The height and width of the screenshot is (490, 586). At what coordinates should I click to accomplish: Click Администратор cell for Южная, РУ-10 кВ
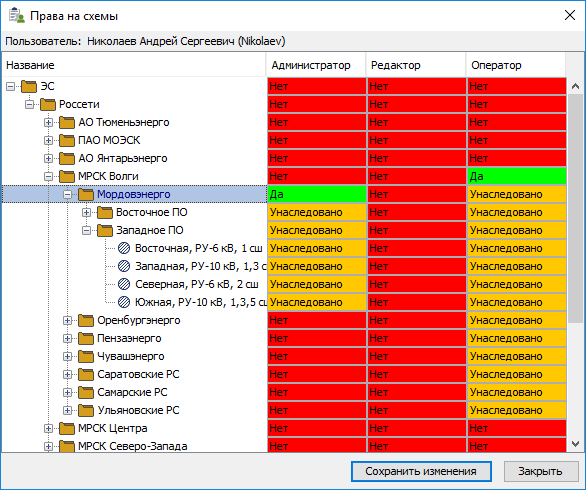pos(317,302)
